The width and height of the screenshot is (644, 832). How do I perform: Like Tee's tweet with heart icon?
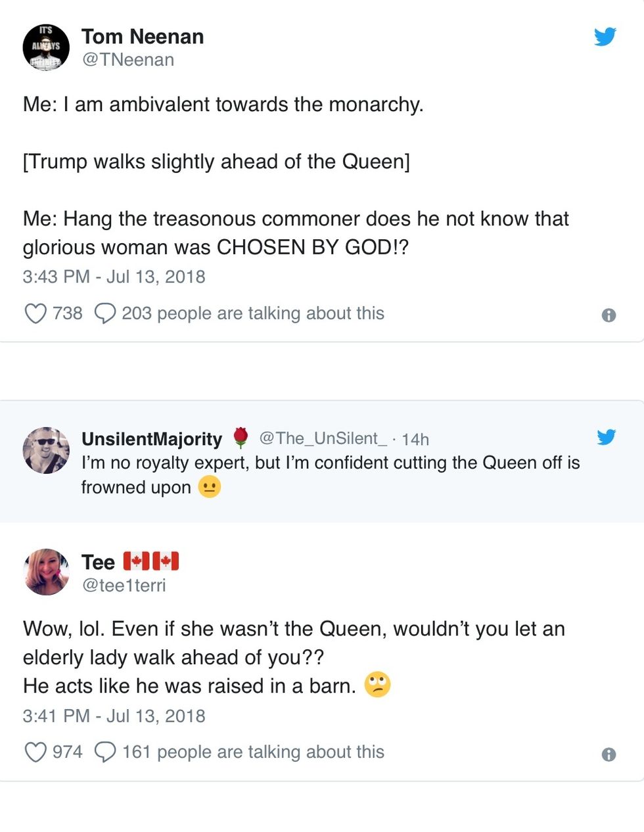35,752
